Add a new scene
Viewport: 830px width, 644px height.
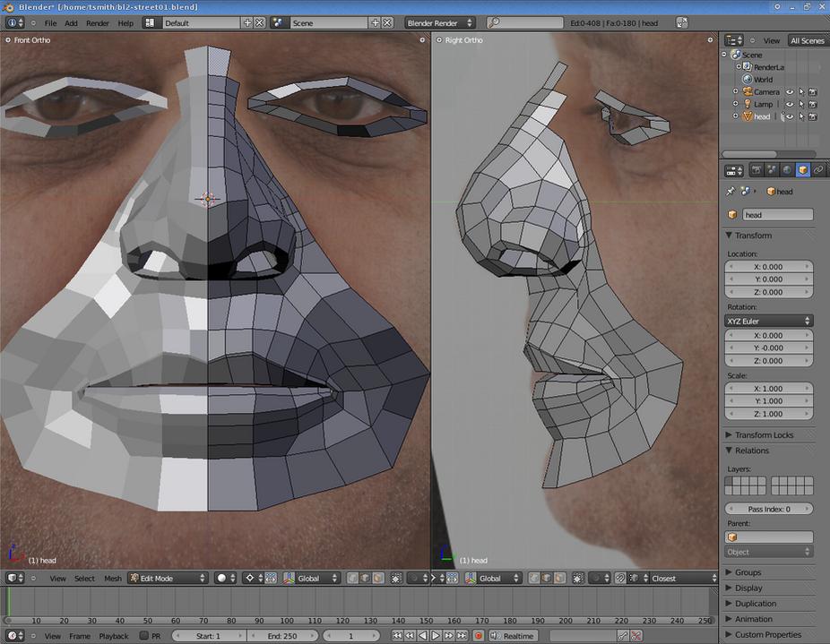[x=375, y=22]
